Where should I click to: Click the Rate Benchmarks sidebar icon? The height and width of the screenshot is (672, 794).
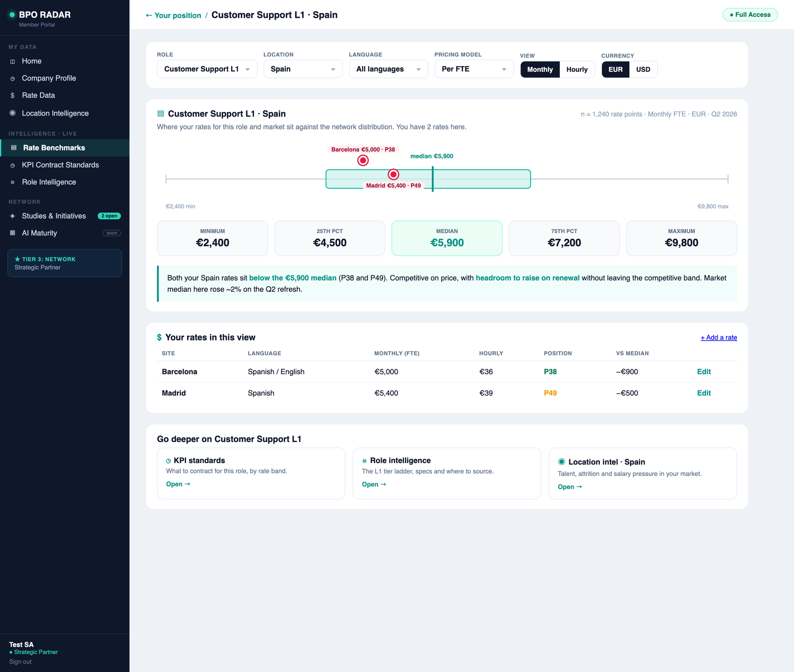point(14,148)
